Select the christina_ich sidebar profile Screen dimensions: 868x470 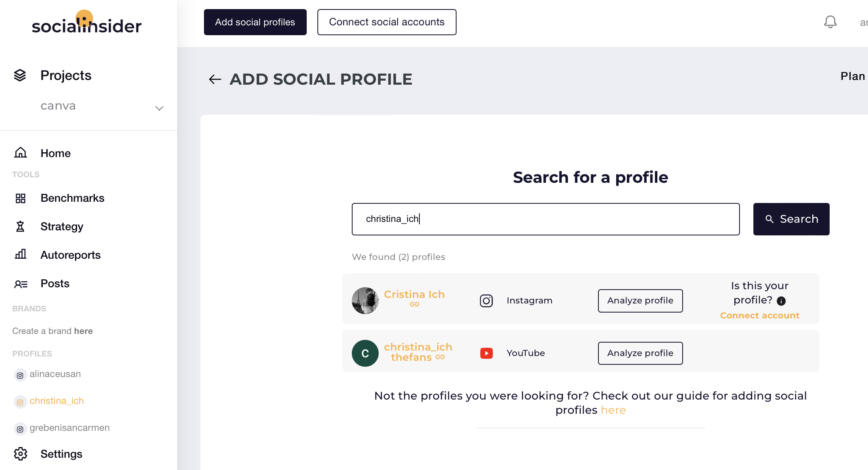(57, 401)
